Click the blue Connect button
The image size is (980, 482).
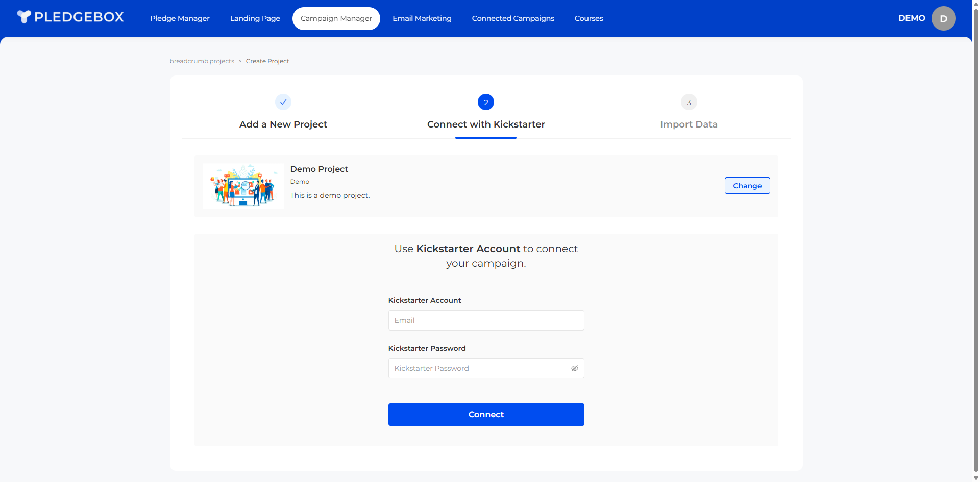click(486, 415)
